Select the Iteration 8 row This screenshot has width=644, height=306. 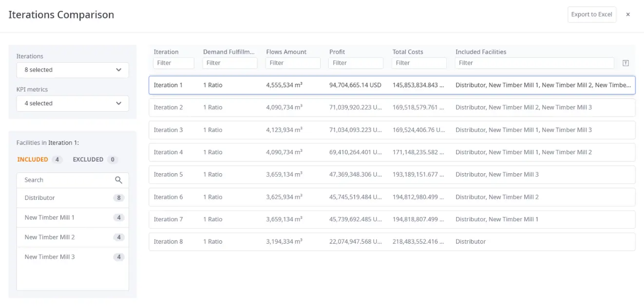click(x=392, y=242)
